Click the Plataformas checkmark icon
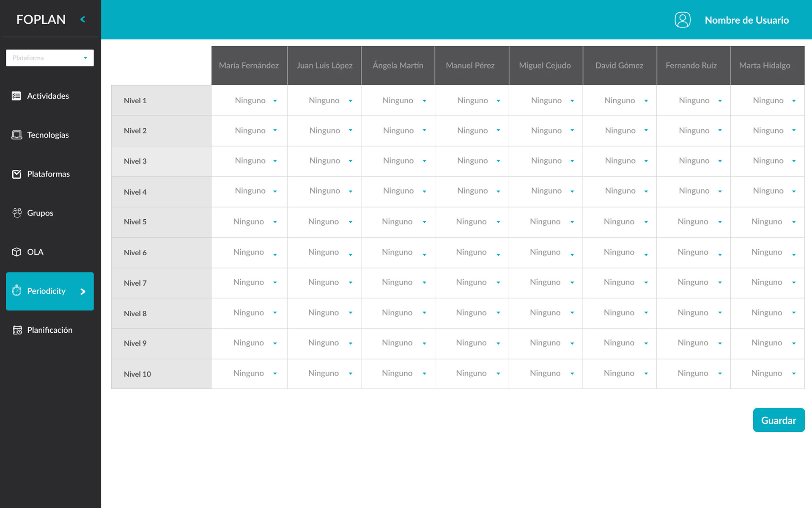This screenshot has height=508, width=812. 16,174
